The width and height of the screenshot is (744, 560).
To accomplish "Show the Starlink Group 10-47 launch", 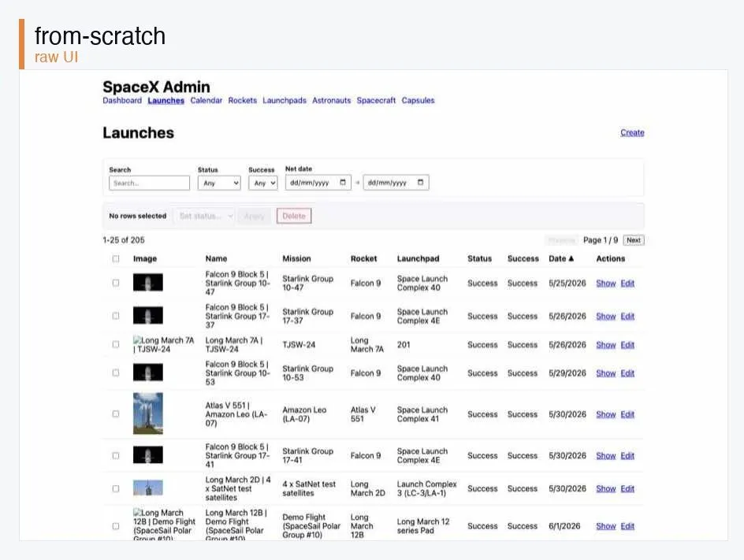I will coord(606,283).
